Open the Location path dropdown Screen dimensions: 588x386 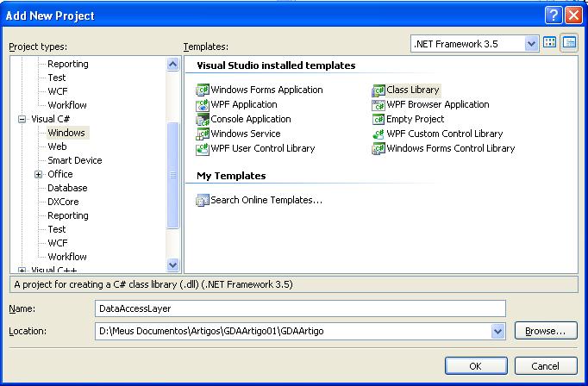497,331
